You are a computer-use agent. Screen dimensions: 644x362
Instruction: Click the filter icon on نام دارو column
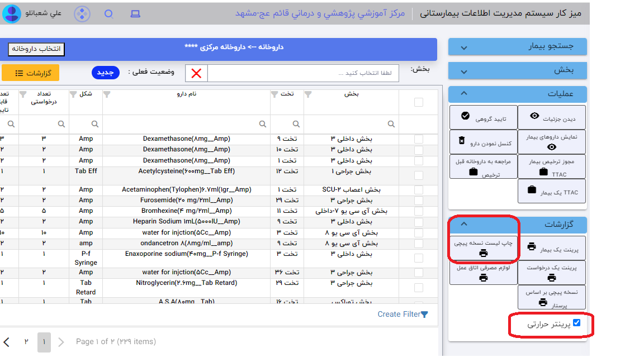(106, 94)
